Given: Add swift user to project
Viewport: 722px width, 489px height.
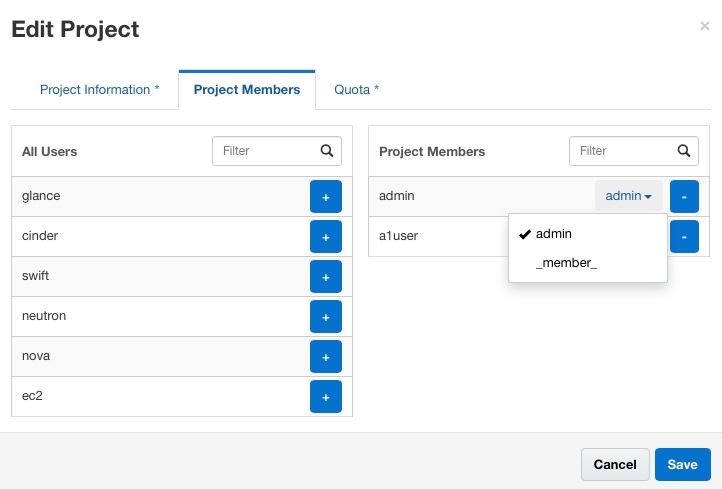Looking at the screenshot, I should (x=326, y=276).
